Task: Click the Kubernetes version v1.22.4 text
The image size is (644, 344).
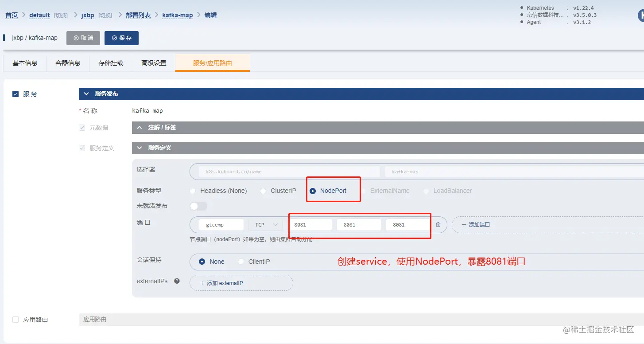Action: coord(583,8)
